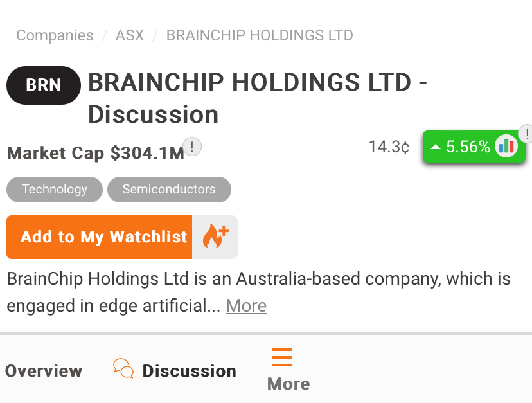The width and height of the screenshot is (532, 403).
Task: Click the Market Cap info exclamation icon
Action: [x=192, y=147]
